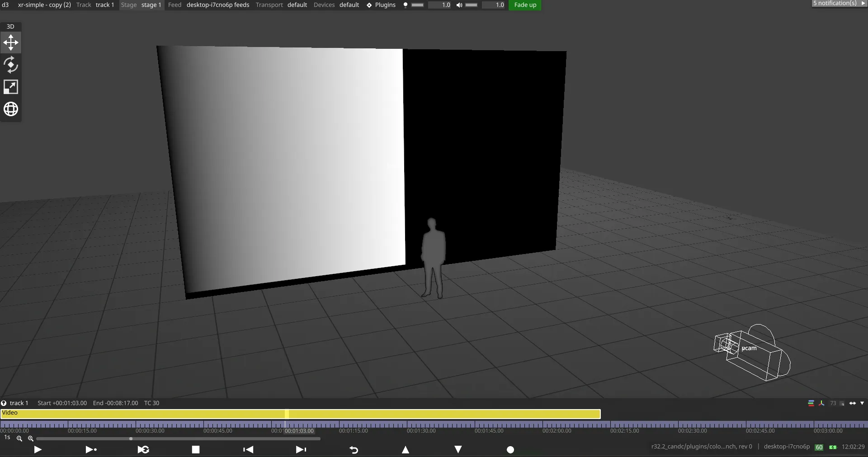868x457 pixels.
Task: Select the rotate tool in the 3D toolbar
Action: pos(11,65)
